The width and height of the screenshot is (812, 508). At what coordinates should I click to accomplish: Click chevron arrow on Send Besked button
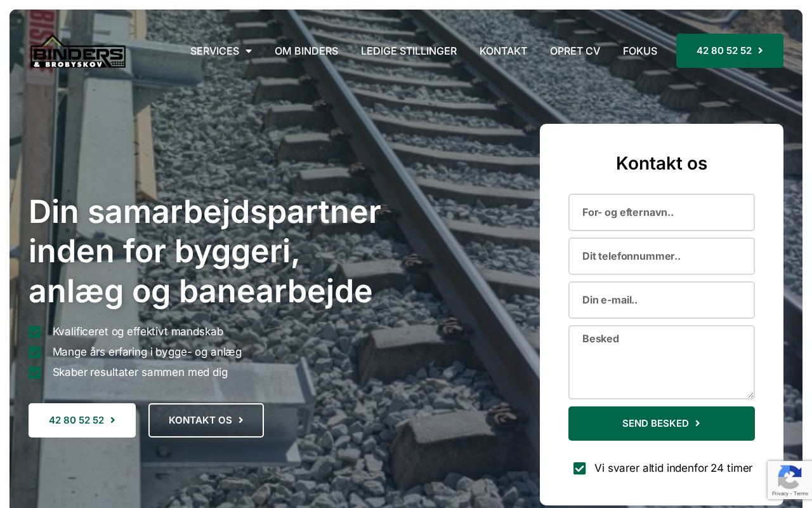click(x=698, y=424)
